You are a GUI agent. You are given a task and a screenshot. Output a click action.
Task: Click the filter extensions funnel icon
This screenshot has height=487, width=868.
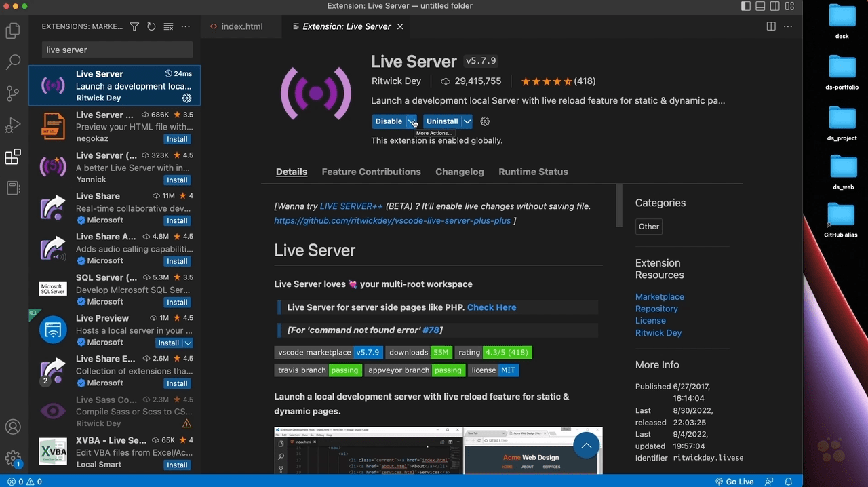(x=134, y=26)
